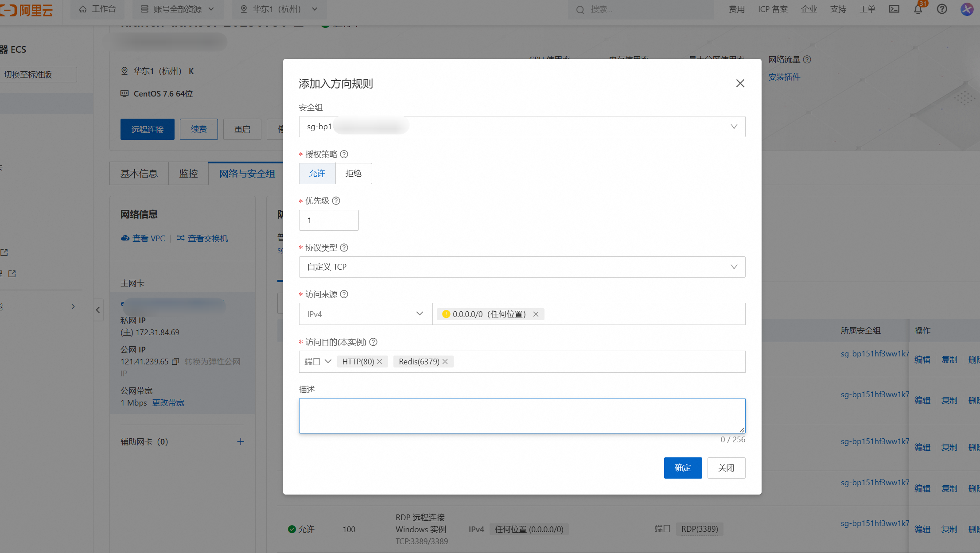Click help icon next to 协议类型
980x553 pixels.
click(344, 247)
